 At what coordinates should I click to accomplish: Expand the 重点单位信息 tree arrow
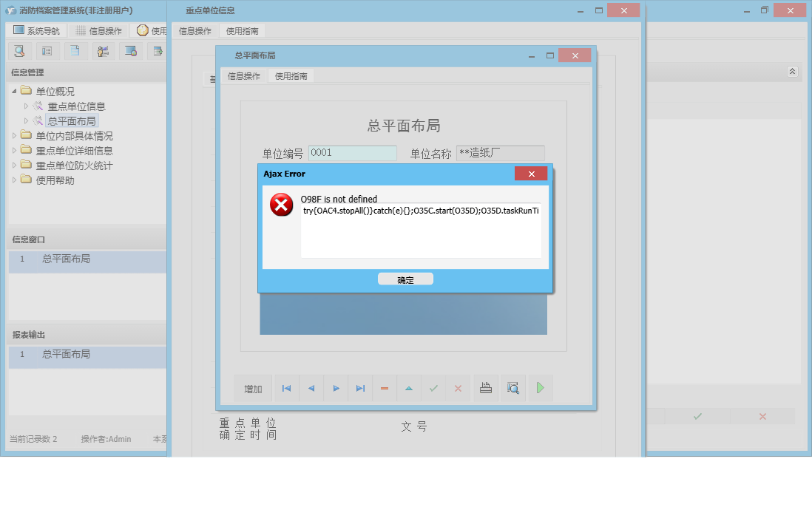(26, 106)
